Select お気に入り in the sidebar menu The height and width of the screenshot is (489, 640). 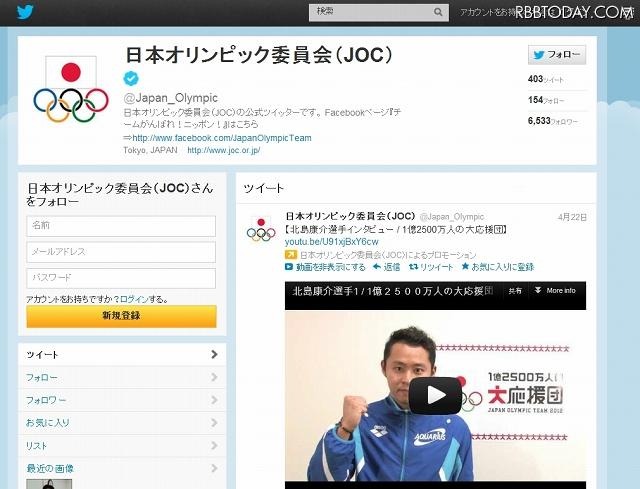tap(122, 423)
